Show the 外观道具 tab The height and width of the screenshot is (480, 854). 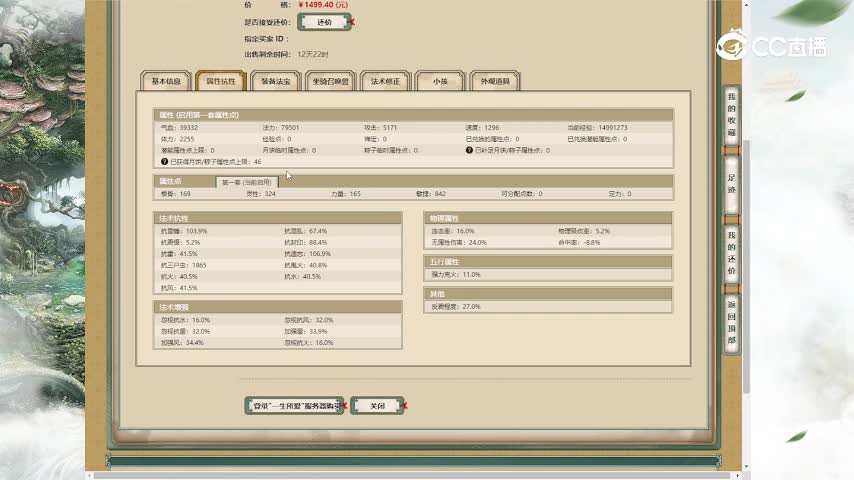pyautogui.click(x=495, y=82)
